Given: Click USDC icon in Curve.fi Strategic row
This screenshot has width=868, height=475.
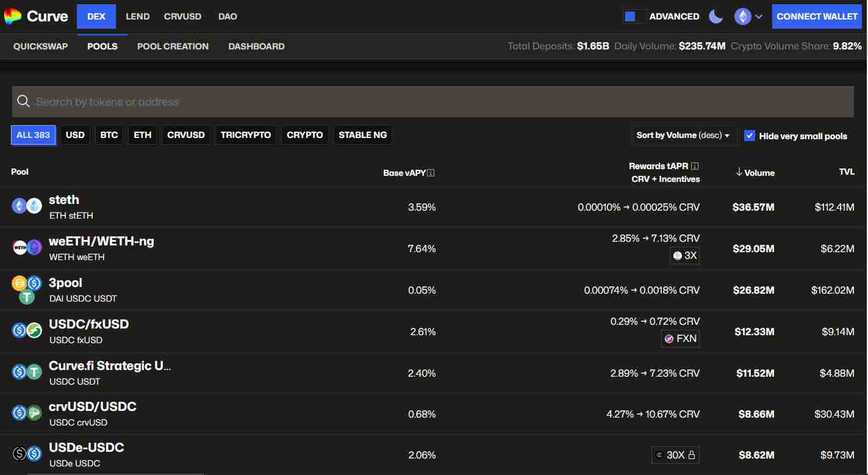Looking at the screenshot, I should [20, 371].
